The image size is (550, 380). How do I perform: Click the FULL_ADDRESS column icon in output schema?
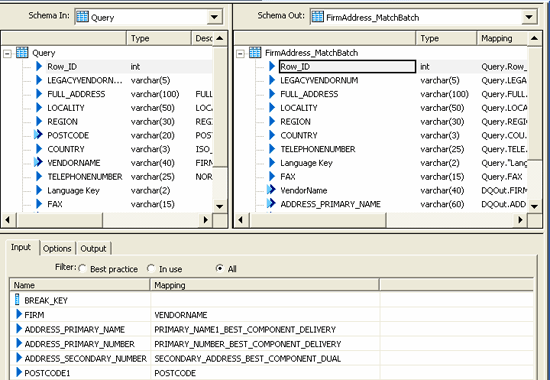click(x=272, y=94)
